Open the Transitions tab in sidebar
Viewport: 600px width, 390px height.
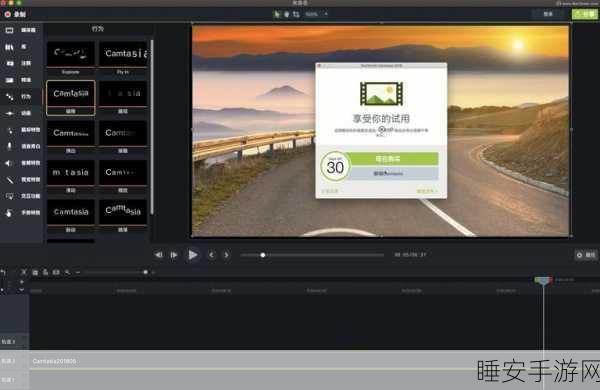(x=18, y=80)
